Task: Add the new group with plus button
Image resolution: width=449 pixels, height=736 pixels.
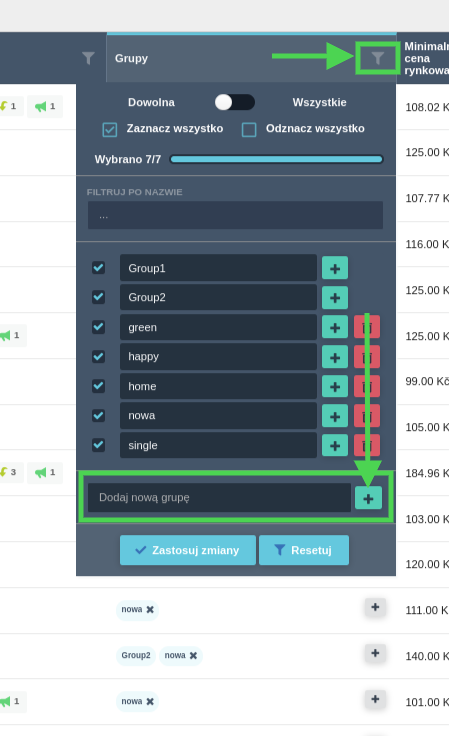Action: (x=368, y=498)
